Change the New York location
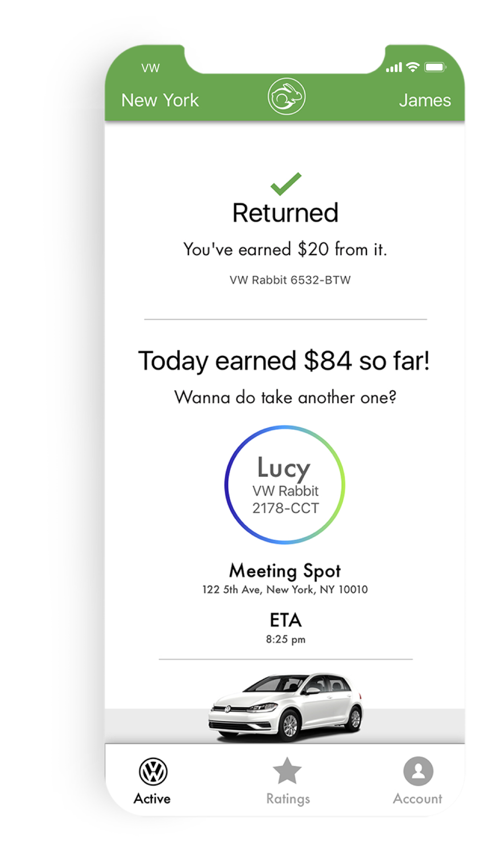This screenshot has width=496, height=868. [160, 100]
